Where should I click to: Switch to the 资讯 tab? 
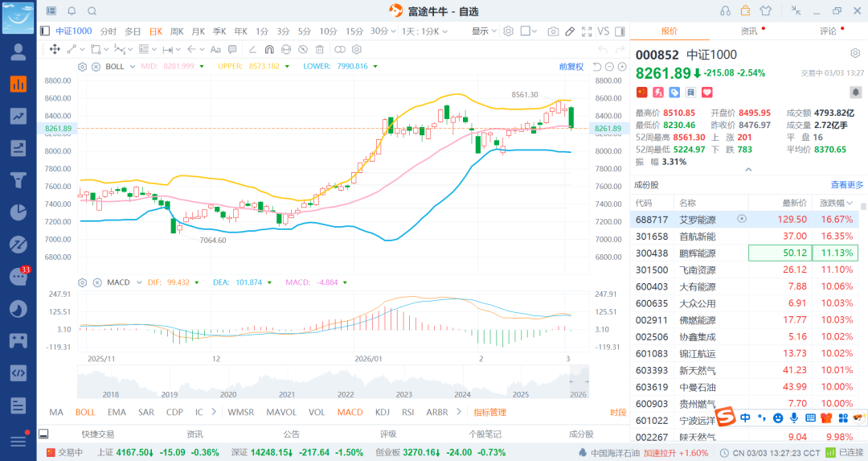point(748,31)
